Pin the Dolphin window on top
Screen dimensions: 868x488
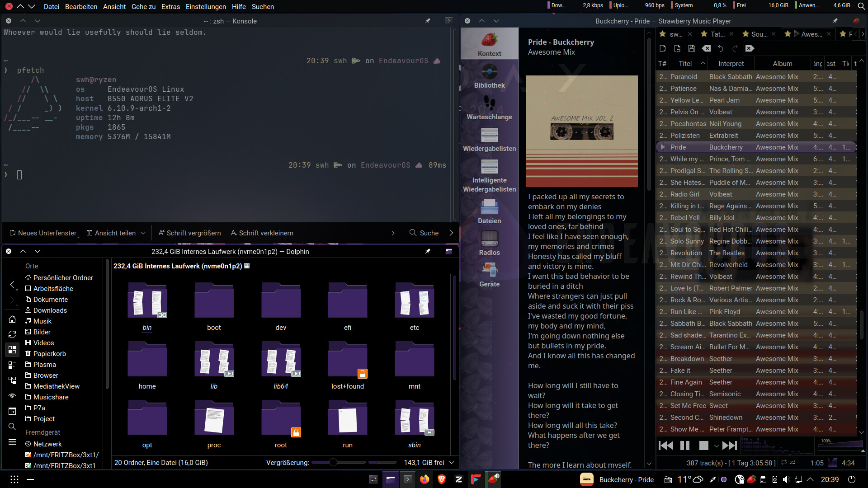[428, 251]
